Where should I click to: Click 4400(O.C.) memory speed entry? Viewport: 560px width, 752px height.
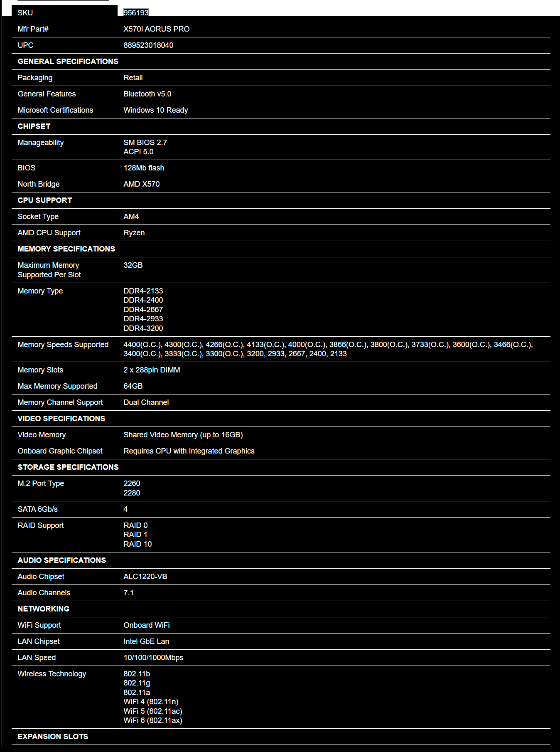tap(142, 345)
